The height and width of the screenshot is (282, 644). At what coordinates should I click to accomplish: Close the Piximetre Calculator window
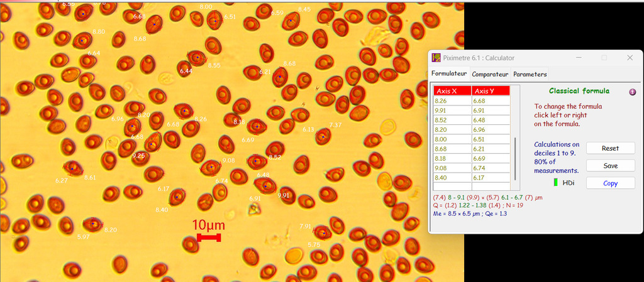point(630,58)
